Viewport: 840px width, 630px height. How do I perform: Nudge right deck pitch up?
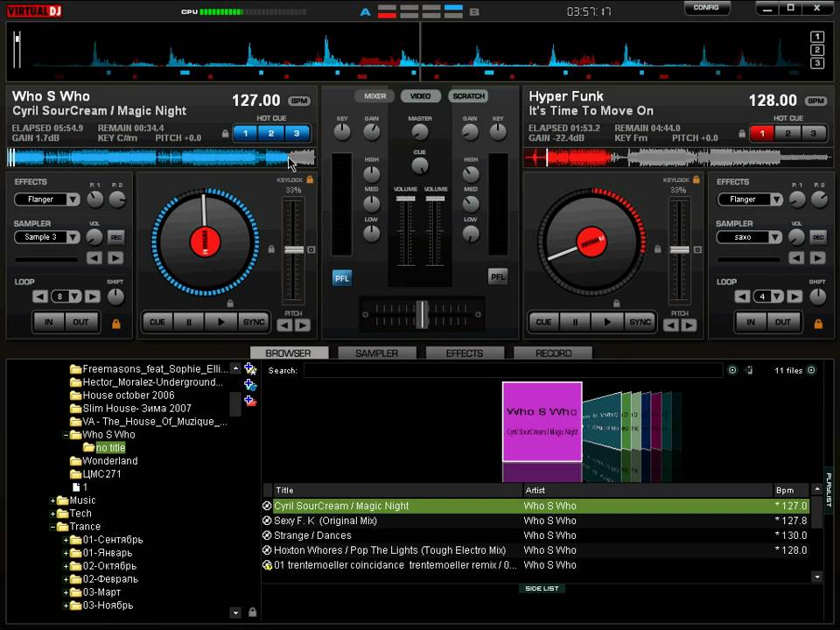pos(689,325)
